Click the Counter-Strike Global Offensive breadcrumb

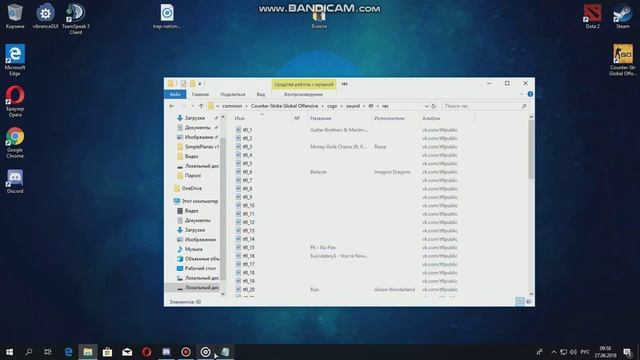coord(284,106)
